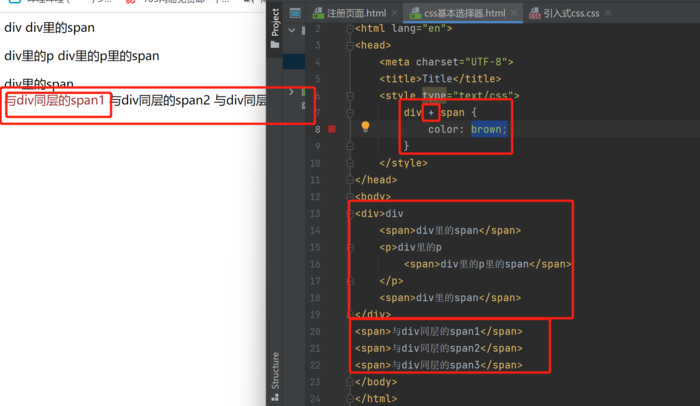Click the project view icon beside editor tabs
The image size is (700, 406).
pyautogui.click(x=295, y=13)
